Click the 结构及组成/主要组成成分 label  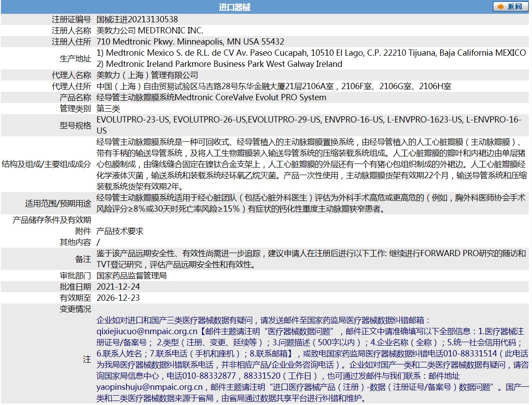[46, 164]
